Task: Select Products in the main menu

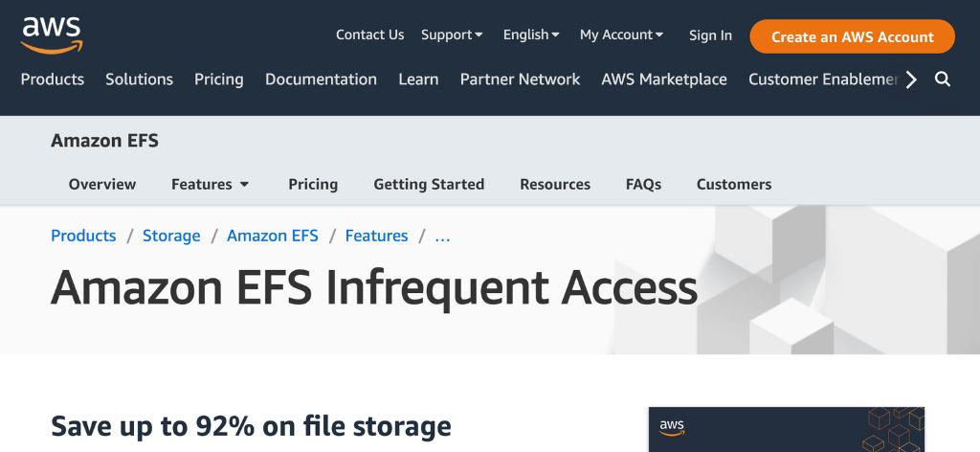Action: click(53, 79)
